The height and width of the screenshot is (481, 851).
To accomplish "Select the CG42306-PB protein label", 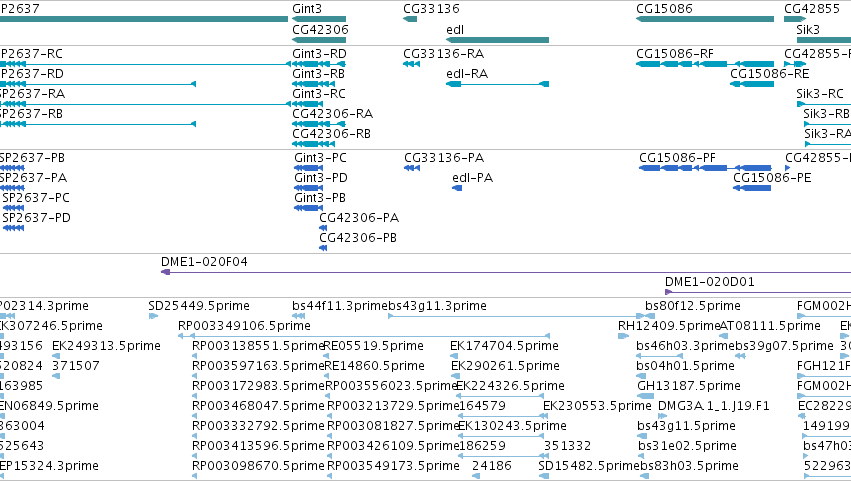I will click(358, 238).
